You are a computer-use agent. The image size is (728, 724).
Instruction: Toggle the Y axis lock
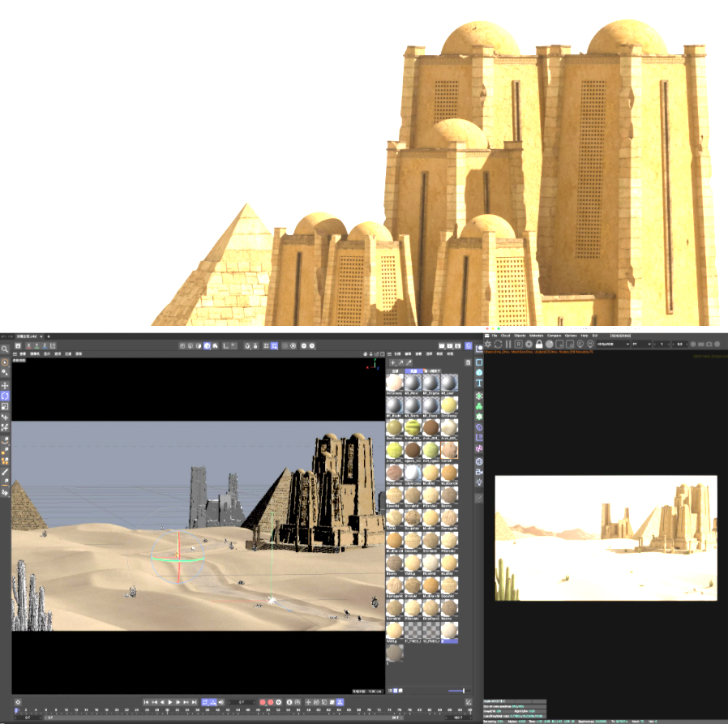pos(36,346)
